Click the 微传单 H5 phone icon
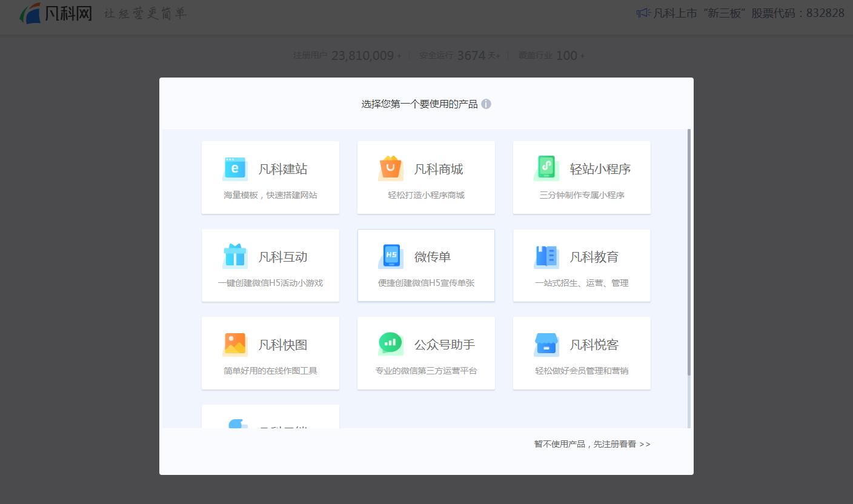 click(x=391, y=256)
